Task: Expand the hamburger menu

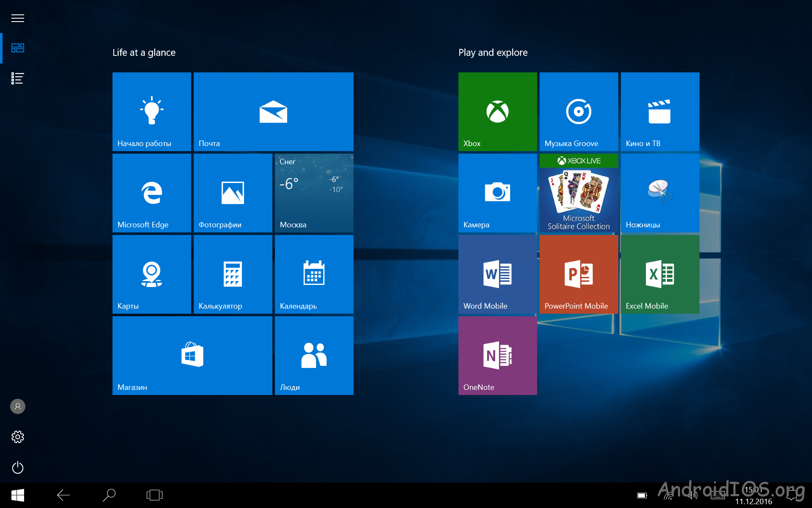Action: pos(17,18)
